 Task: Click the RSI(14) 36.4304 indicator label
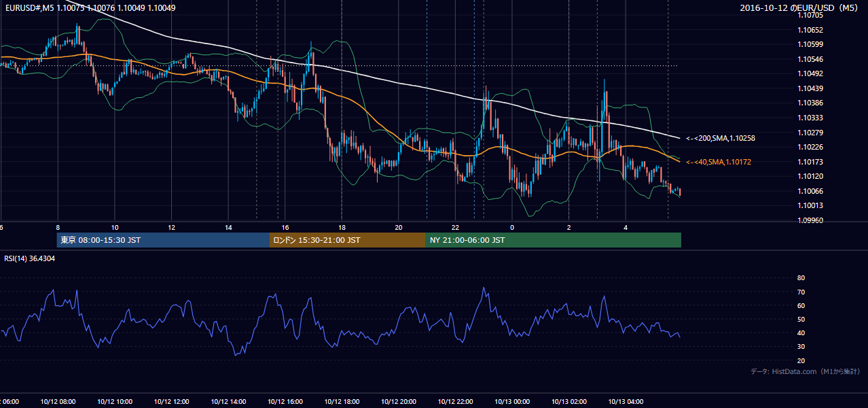tap(30, 258)
